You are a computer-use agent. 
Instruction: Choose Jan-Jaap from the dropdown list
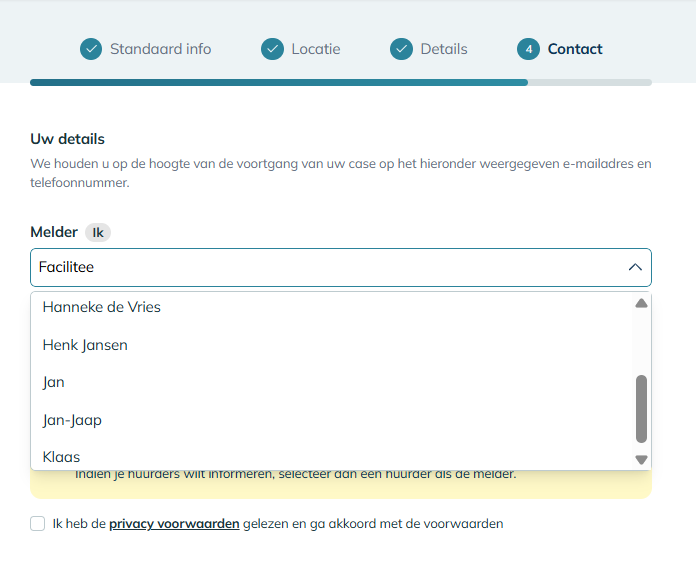pos(72,420)
